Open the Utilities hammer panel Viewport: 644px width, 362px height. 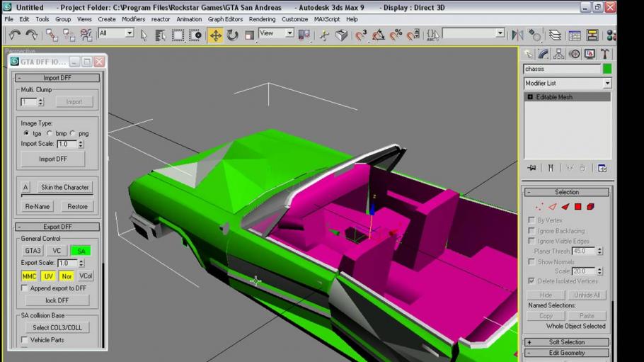click(605, 54)
